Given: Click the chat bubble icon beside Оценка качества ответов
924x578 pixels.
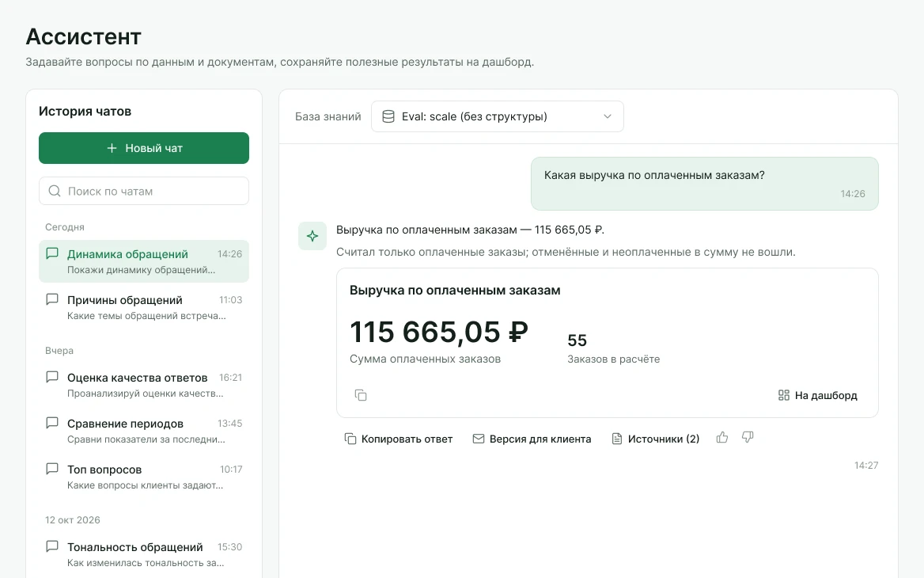Looking at the screenshot, I should (x=52, y=377).
